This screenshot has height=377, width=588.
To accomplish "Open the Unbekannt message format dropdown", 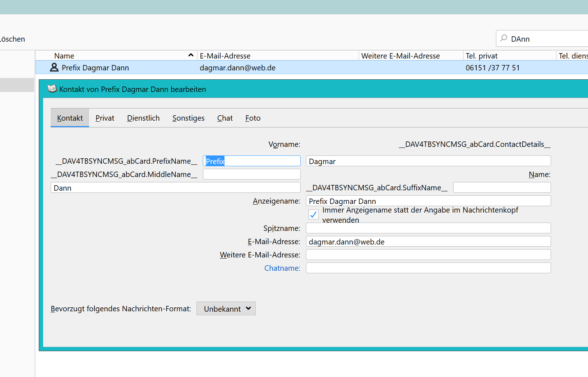I will tap(226, 309).
